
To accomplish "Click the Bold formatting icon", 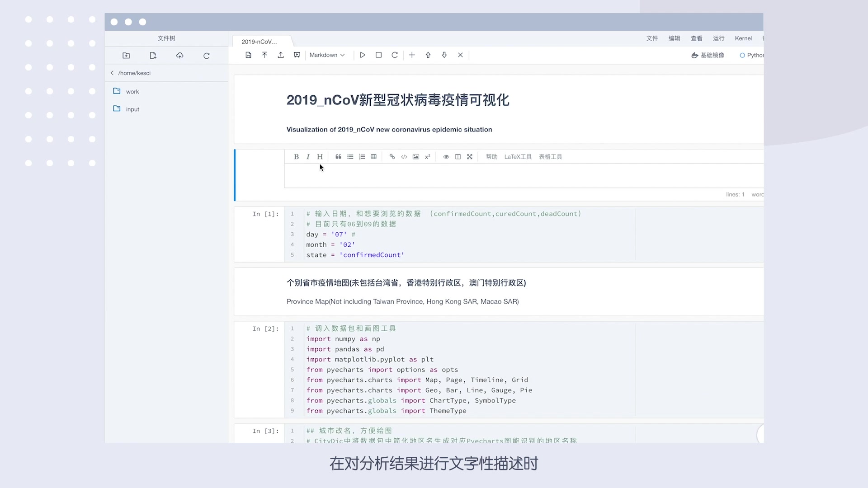I will [x=296, y=156].
